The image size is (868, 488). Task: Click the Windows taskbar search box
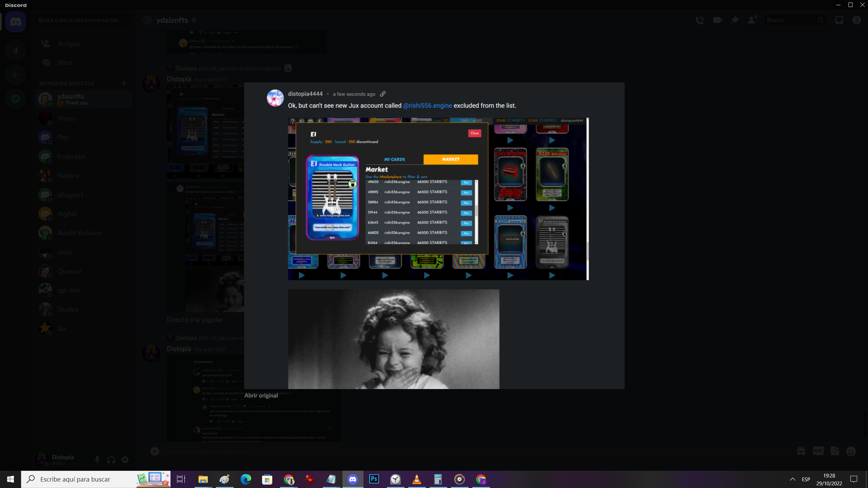click(x=96, y=479)
